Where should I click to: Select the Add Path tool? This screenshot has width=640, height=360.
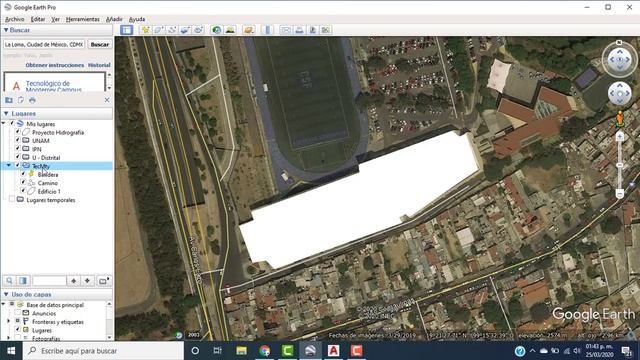(172, 30)
